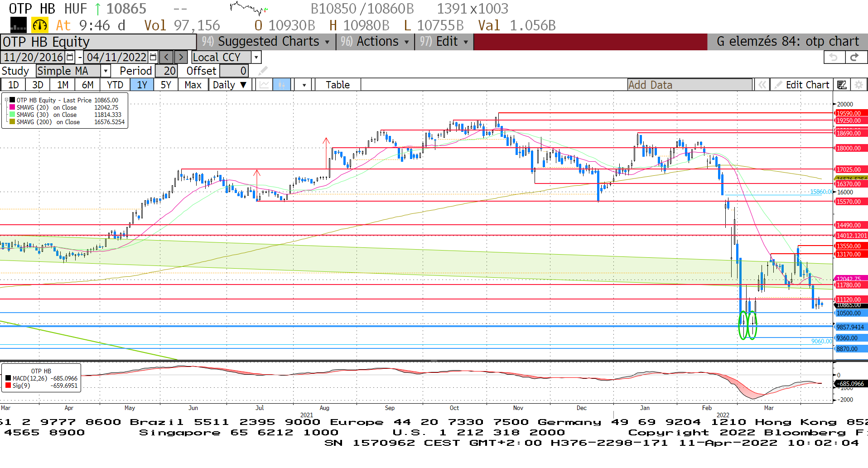Click the Period value field
This screenshot has width=868, height=468.
click(166, 71)
